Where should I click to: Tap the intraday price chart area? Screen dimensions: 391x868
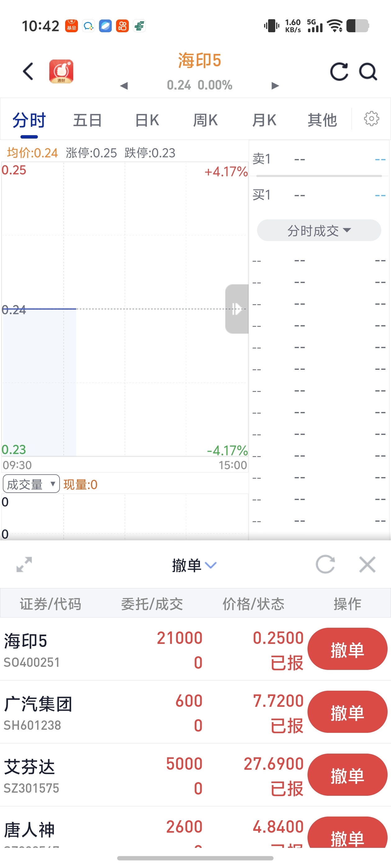click(x=125, y=309)
